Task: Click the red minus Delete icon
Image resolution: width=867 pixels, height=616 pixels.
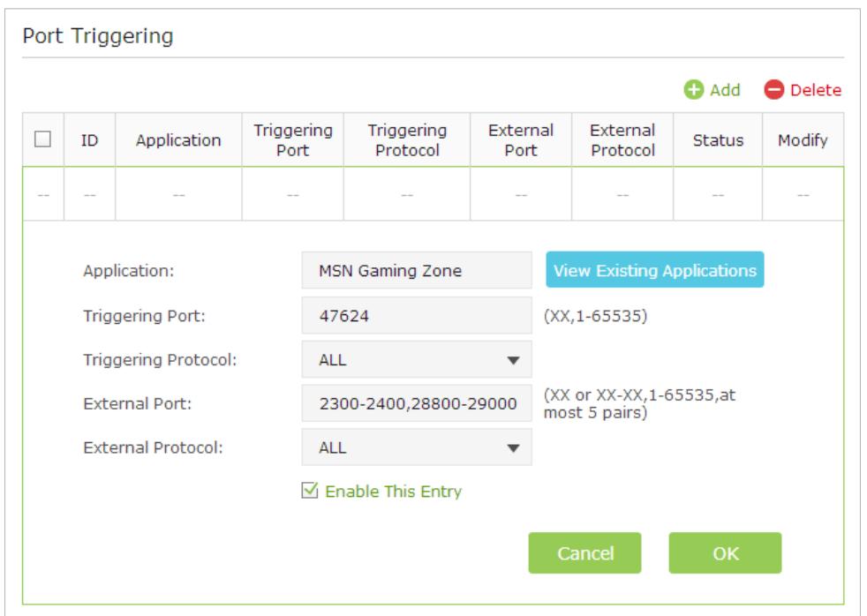Action: tap(773, 89)
